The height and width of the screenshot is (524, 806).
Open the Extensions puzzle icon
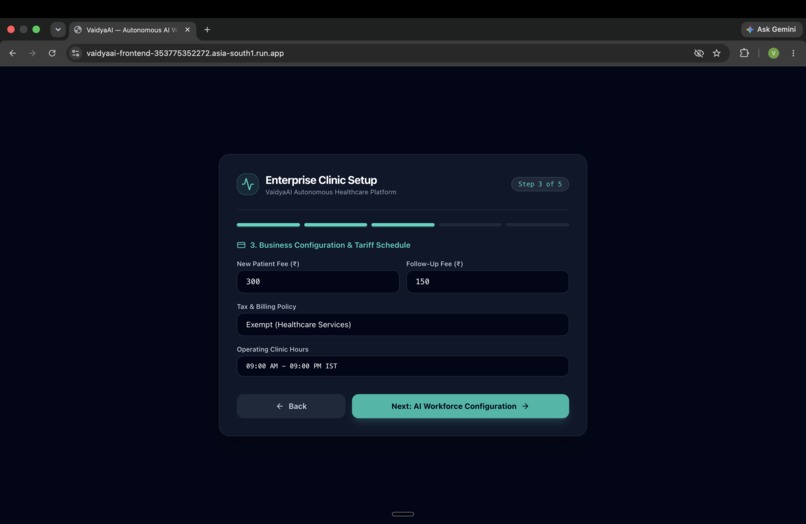pyautogui.click(x=744, y=53)
